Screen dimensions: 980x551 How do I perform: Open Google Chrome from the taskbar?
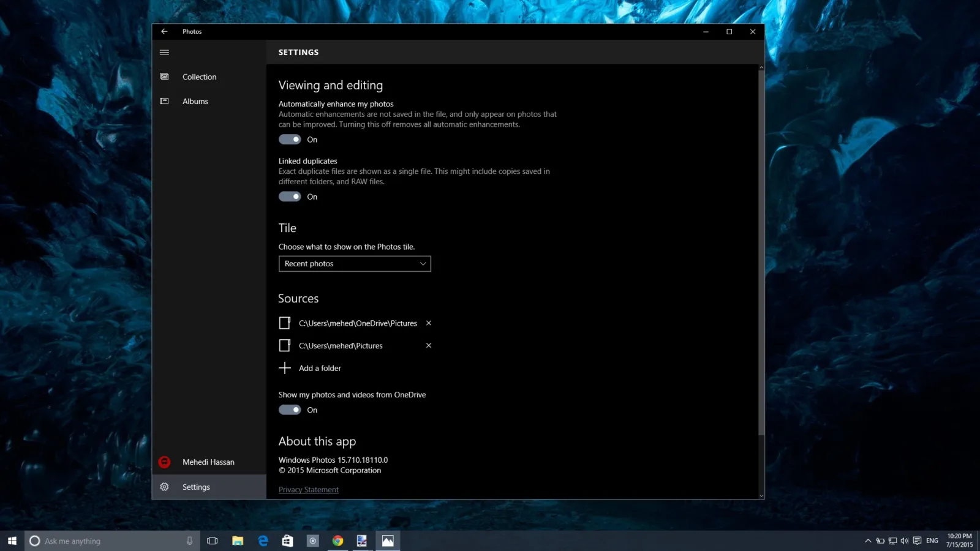coord(337,541)
